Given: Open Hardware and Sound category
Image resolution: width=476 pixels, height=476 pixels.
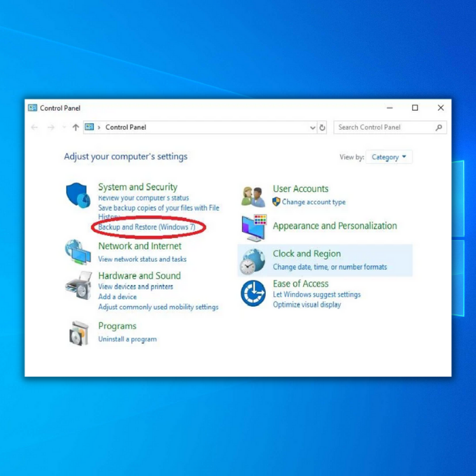Looking at the screenshot, I should (x=139, y=275).
